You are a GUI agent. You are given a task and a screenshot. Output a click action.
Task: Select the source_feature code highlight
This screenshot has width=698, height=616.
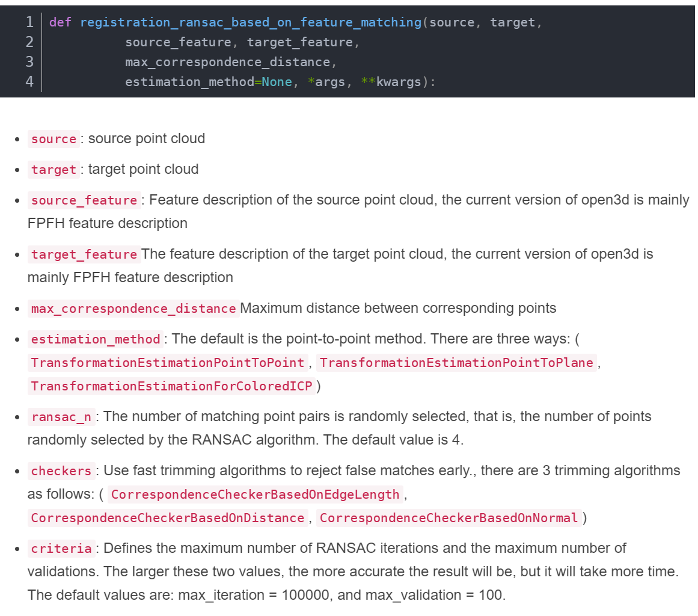pos(84,200)
